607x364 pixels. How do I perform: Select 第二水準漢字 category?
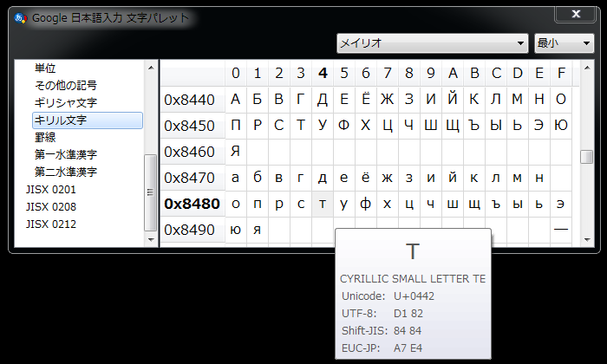(66, 172)
